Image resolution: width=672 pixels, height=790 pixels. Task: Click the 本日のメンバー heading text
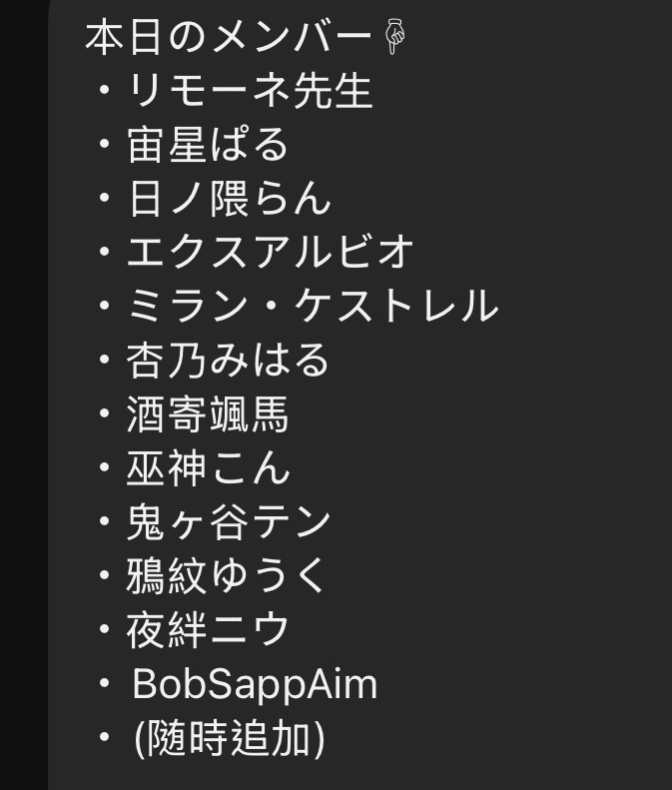coord(230,37)
